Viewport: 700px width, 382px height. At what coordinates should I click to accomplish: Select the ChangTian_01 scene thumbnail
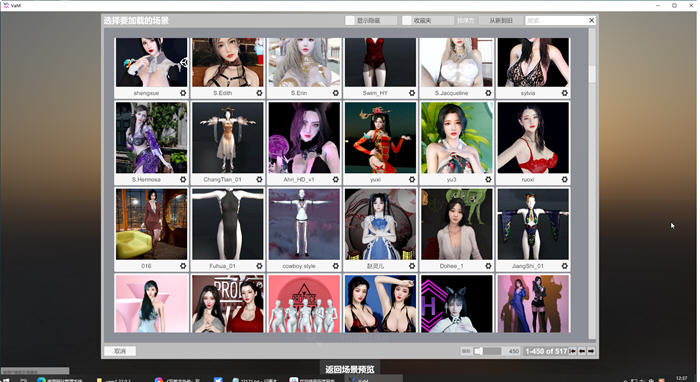pyautogui.click(x=228, y=137)
